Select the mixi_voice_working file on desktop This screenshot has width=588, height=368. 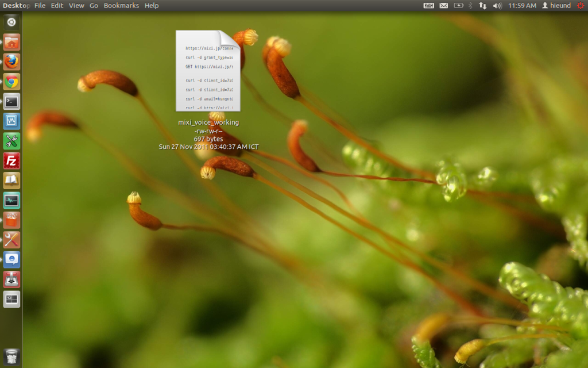coord(208,71)
